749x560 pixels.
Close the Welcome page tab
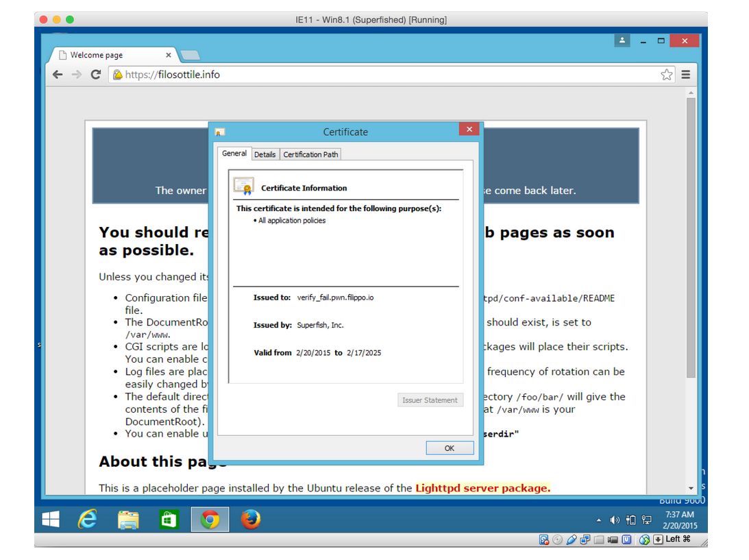(168, 55)
